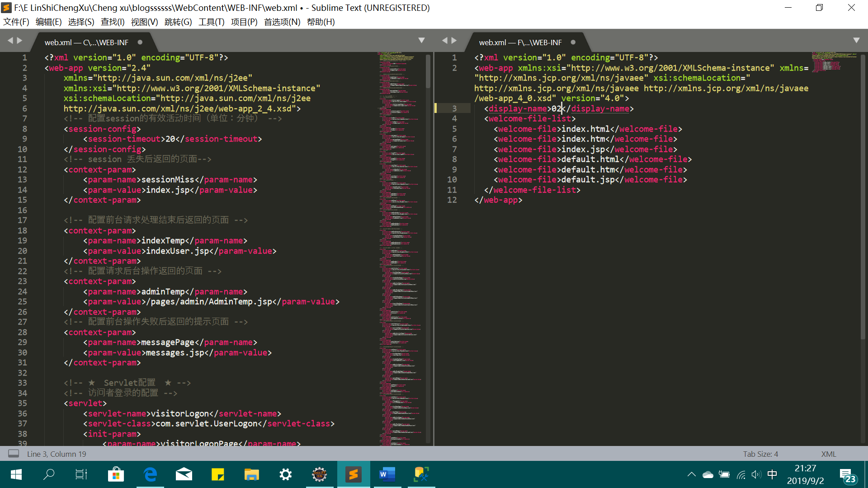
Task: Click the left pane minimap
Action: tap(401, 249)
